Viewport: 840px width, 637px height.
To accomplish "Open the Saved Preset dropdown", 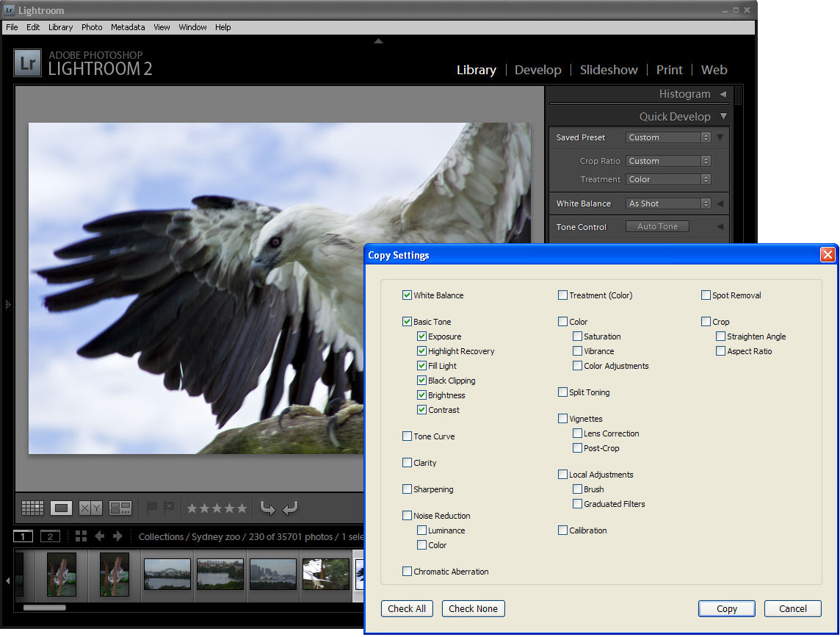I will [x=668, y=137].
